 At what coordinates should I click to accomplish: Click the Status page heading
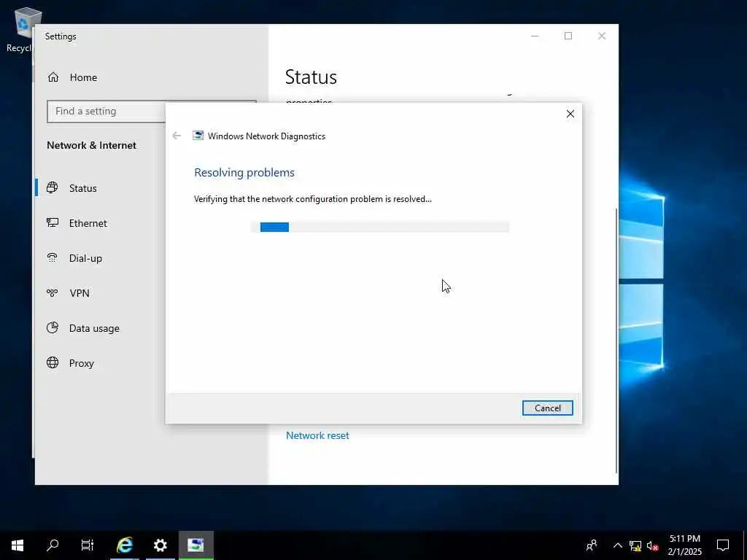tap(311, 77)
